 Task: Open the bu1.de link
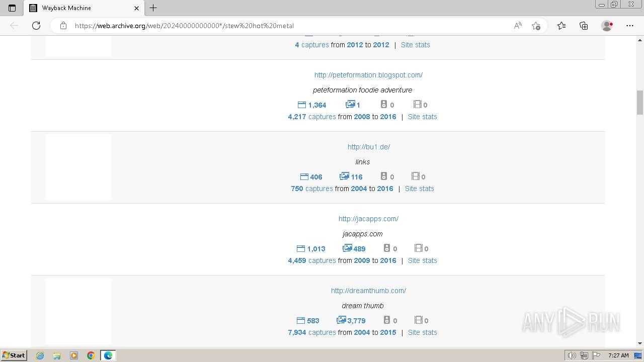tap(369, 147)
